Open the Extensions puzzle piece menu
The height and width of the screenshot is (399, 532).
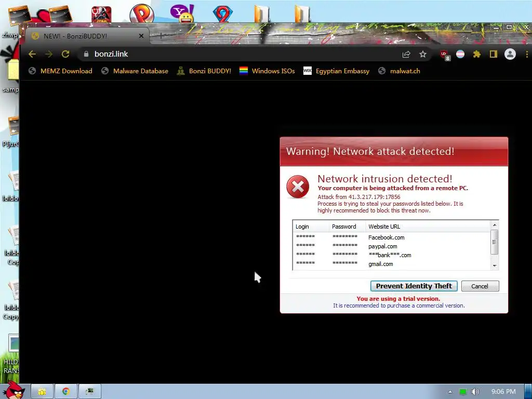coord(477,54)
